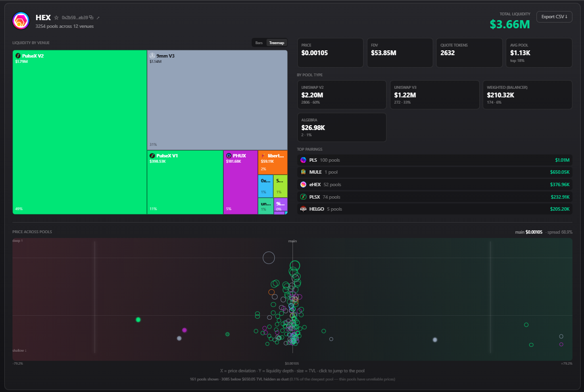Open the PRICE $0.00105 card
The image size is (584, 392).
[x=330, y=53]
